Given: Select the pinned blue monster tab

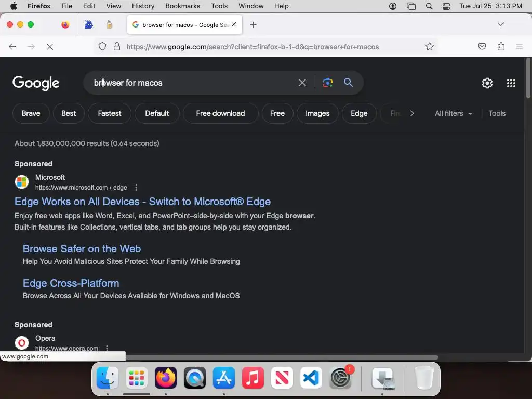Looking at the screenshot, I should click(88, 24).
